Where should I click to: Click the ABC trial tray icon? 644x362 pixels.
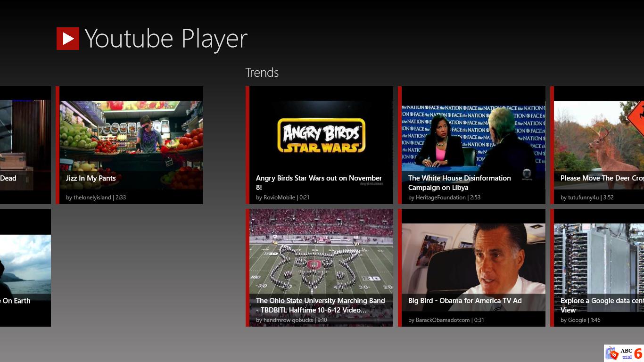624,354
